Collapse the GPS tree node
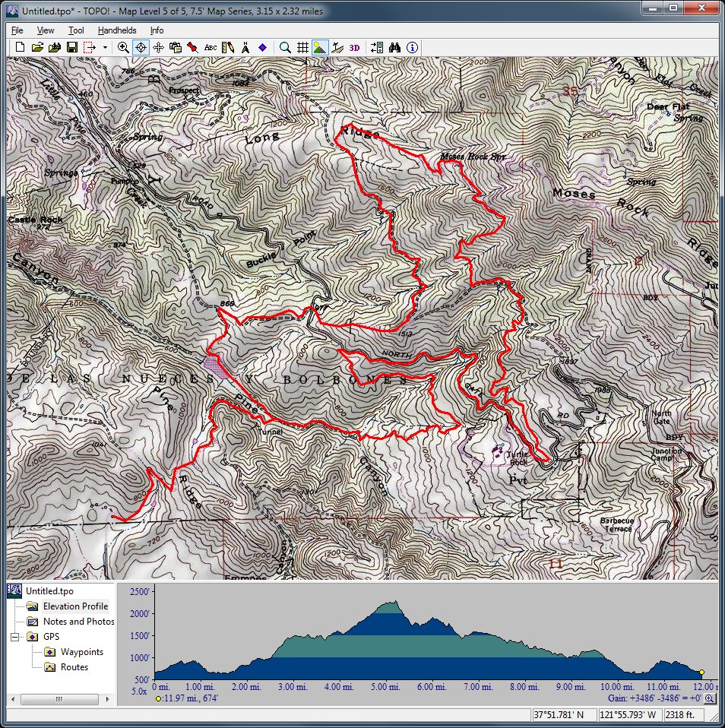 coord(15,637)
